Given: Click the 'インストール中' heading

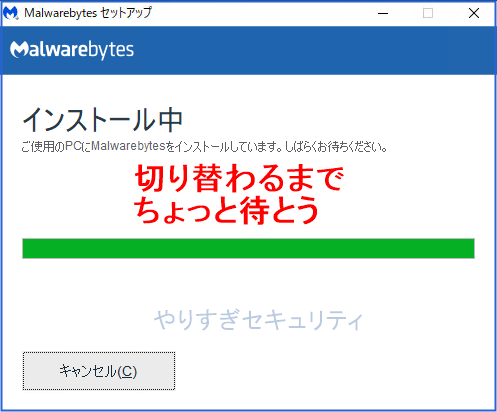Looking at the screenshot, I should [102, 120].
